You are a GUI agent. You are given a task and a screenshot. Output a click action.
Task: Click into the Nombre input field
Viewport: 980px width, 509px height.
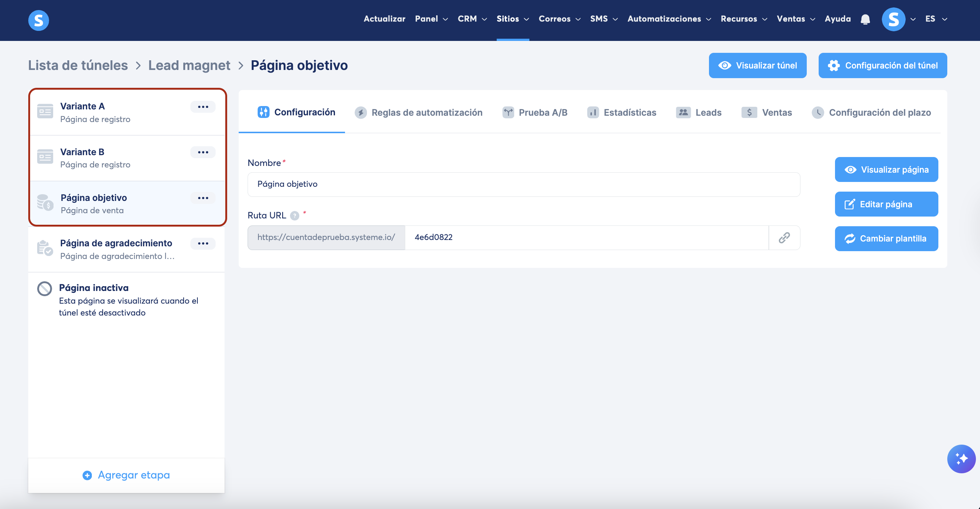point(523,184)
